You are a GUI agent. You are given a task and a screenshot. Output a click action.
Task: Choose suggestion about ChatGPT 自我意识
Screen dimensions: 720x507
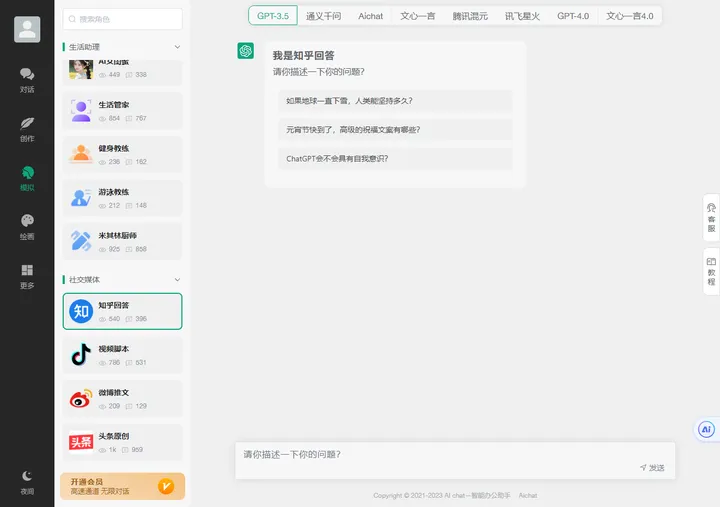[395, 159]
